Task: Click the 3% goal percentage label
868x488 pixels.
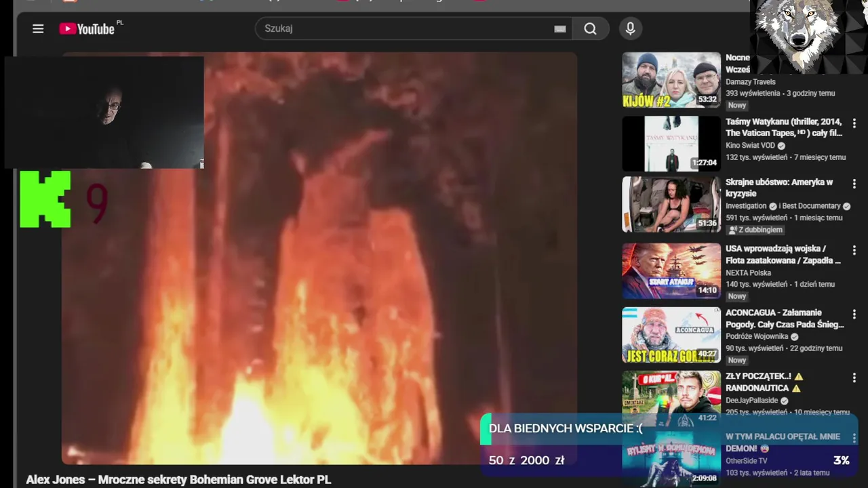Action: coord(842,461)
